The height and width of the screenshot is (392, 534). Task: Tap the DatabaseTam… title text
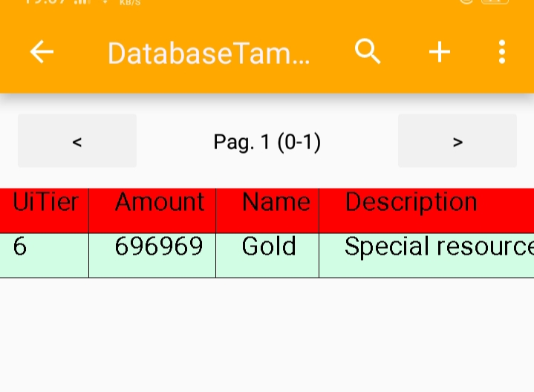pos(209,53)
